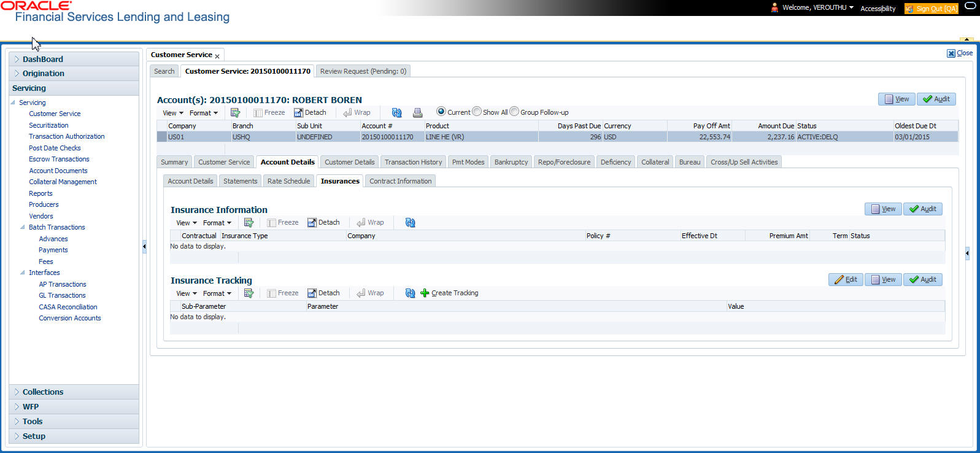Viewport: 980px width, 453px height.
Task: Click Detach in the Accounts toolbar
Action: 310,113
